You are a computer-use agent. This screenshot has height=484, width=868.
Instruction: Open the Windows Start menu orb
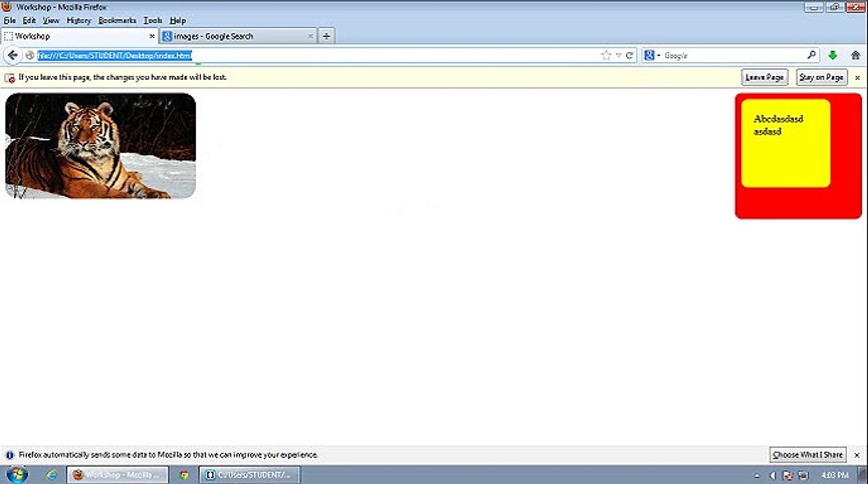coord(18,474)
